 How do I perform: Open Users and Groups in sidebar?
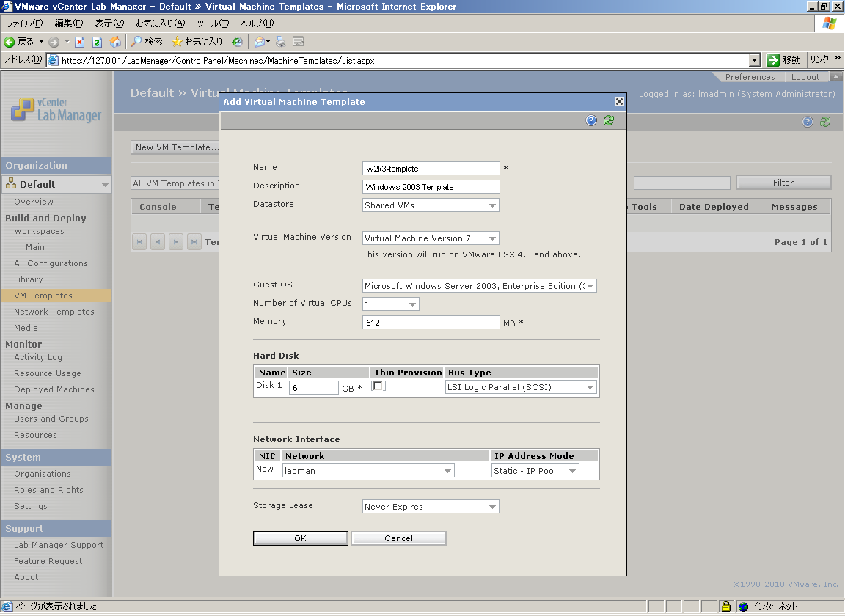(x=51, y=419)
